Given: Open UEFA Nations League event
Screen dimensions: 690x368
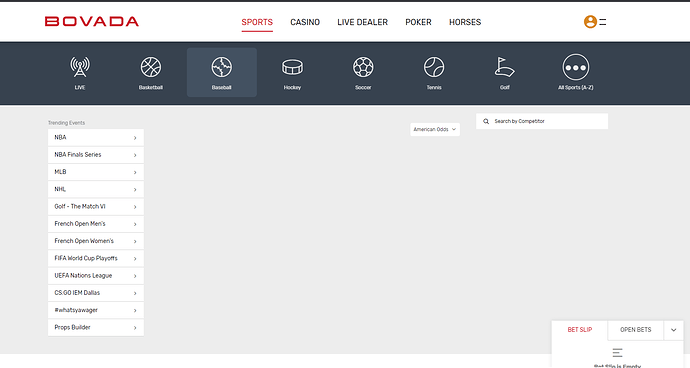Looking at the screenshot, I should [x=96, y=276].
